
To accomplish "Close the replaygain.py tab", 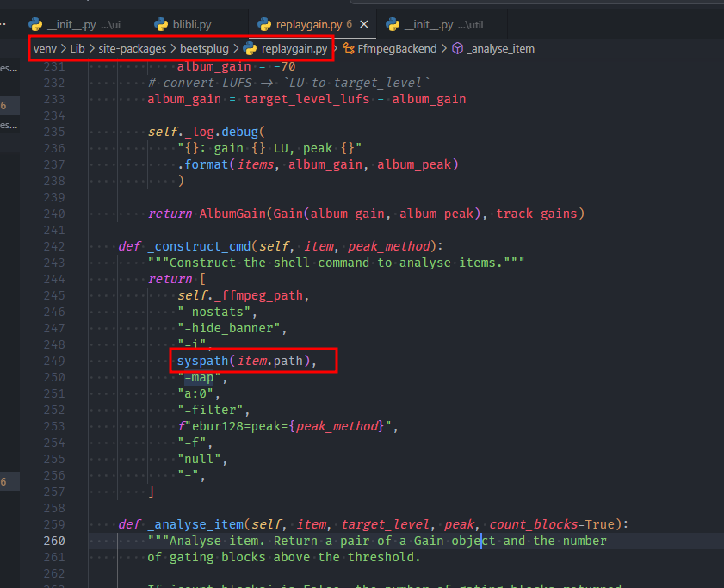I will 364,24.
